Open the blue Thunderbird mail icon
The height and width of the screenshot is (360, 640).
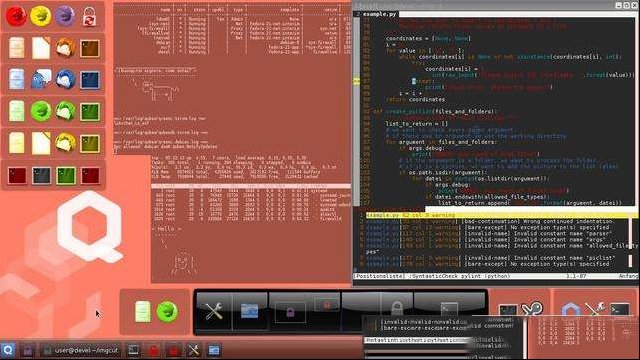click(x=65, y=79)
